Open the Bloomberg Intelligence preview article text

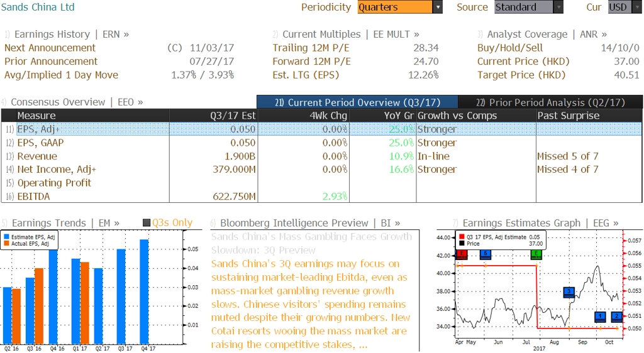click(311, 304)
